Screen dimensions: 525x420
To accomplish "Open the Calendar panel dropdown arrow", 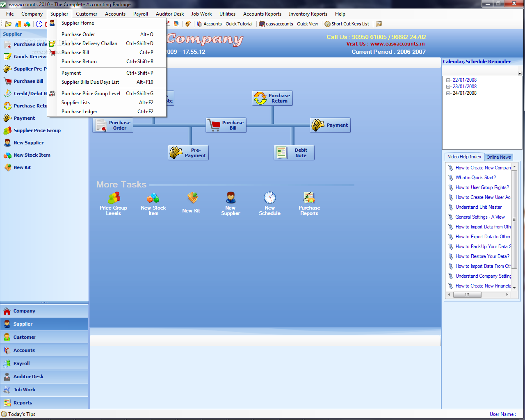I will 520,73.
